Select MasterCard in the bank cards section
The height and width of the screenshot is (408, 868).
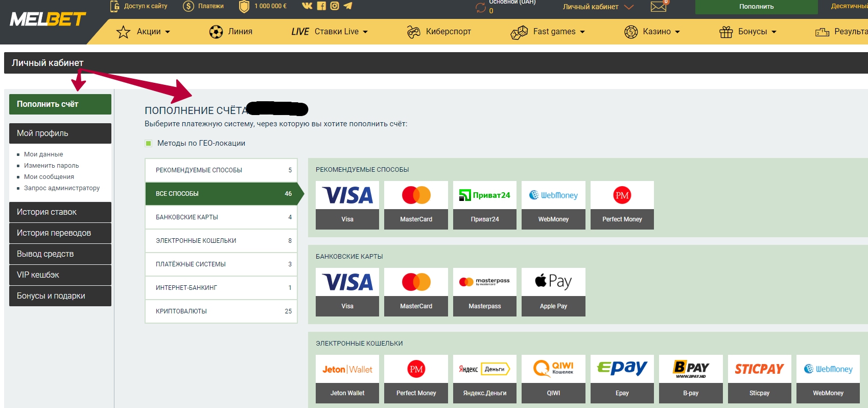point(416,292)
